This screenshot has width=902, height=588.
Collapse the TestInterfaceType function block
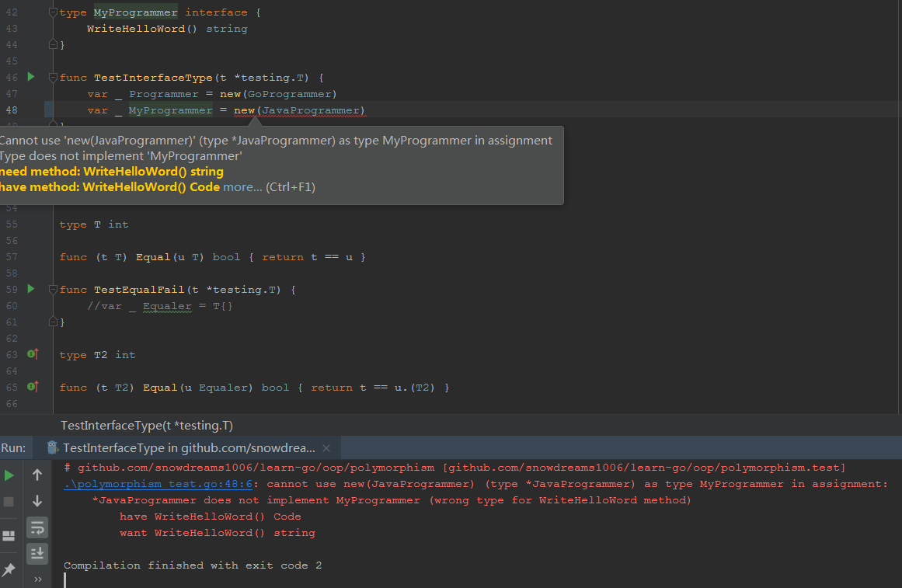click(x=51, y=77)
